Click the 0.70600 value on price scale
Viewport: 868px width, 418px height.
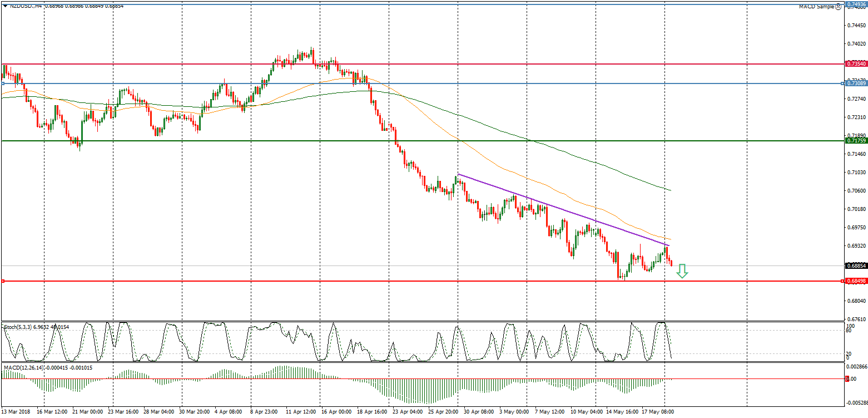[x=856, y=191]
